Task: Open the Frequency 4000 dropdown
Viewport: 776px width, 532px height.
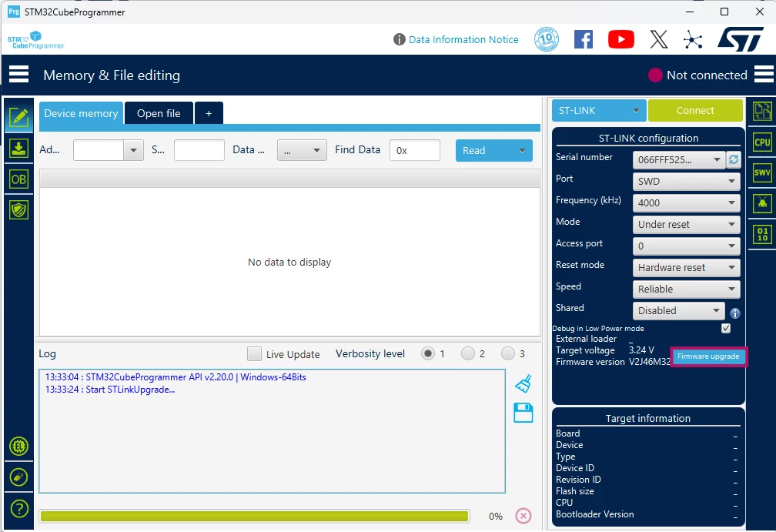Action: (686, 203)
